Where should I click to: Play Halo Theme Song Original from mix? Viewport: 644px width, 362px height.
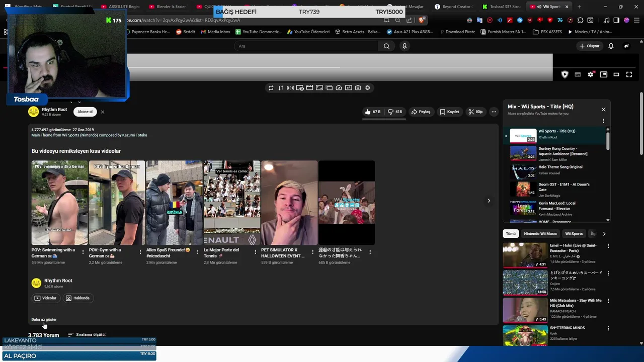556,171
